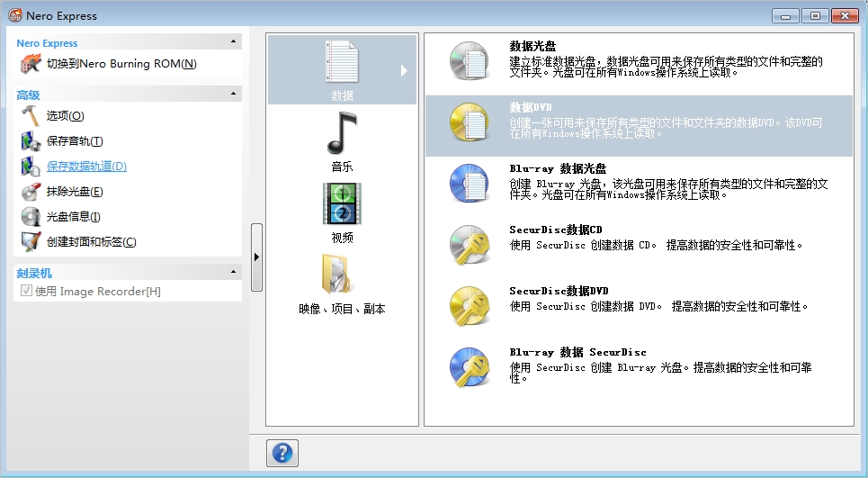Collapse the 刻录机 section

click(x=233, y=272)
